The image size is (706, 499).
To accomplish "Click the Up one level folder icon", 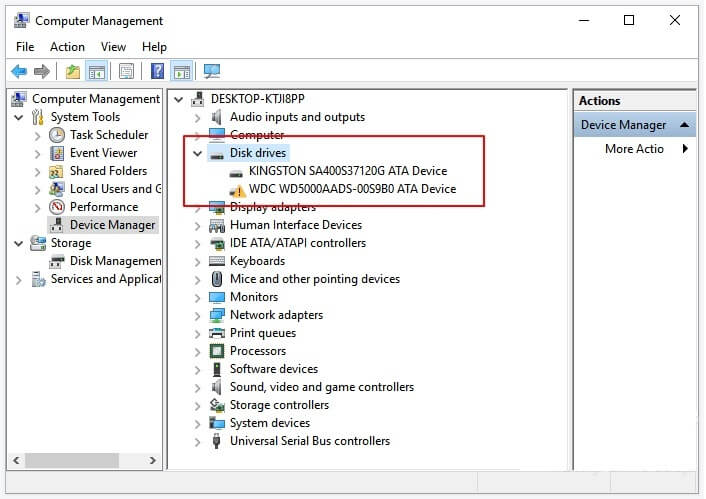I will 72,71.
